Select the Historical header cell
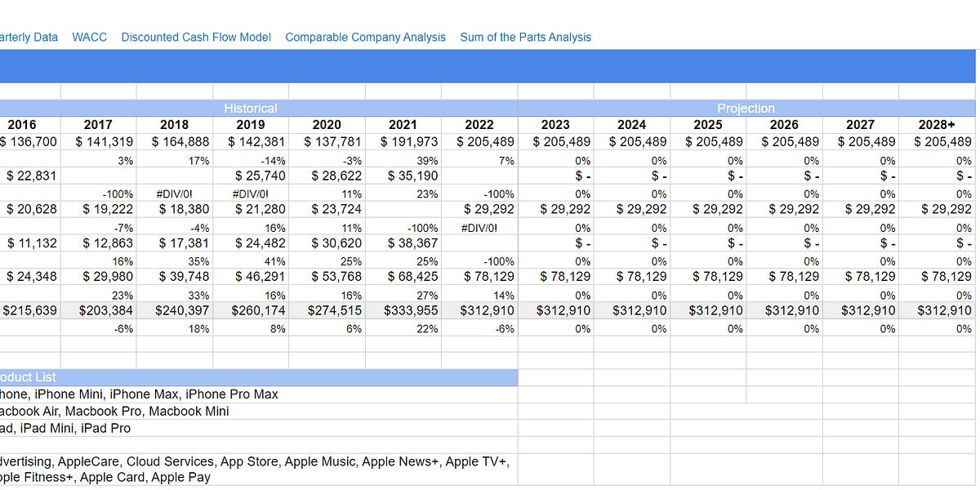The width and height of the screenshot is (980, 490). coord(251,108)
